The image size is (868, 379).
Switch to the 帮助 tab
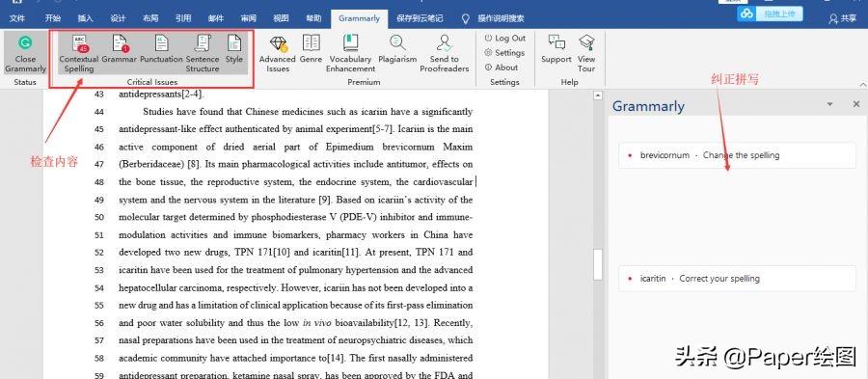[313, 18]
